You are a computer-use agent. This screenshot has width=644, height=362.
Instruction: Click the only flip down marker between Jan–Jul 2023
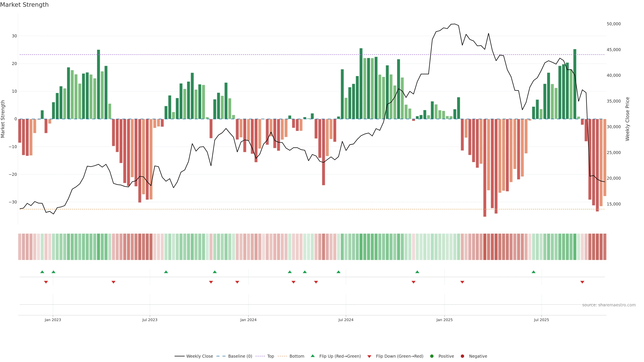coord(114,282)
